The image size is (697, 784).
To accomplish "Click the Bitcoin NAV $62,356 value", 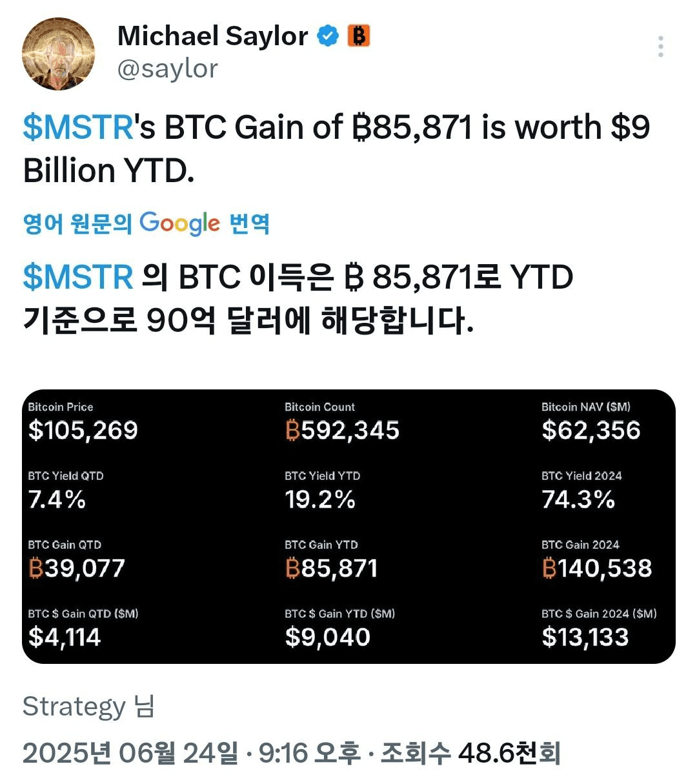I will 591,431.
